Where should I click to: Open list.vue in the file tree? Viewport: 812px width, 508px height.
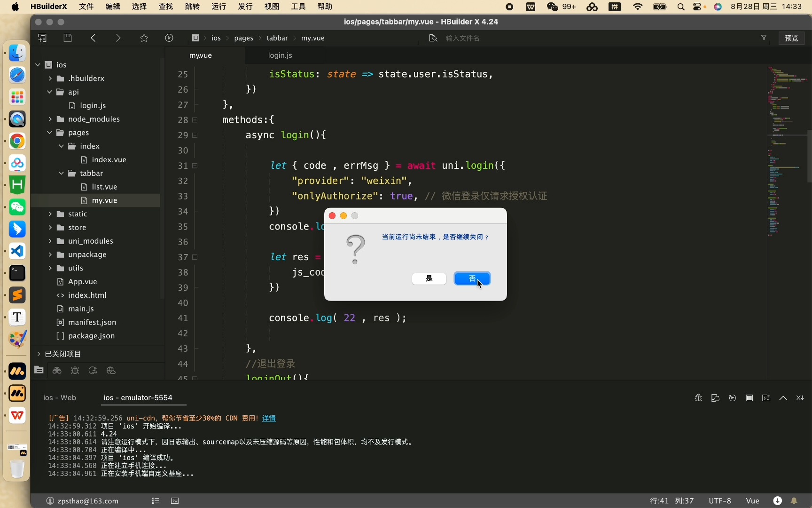click(x=104, y=187)
